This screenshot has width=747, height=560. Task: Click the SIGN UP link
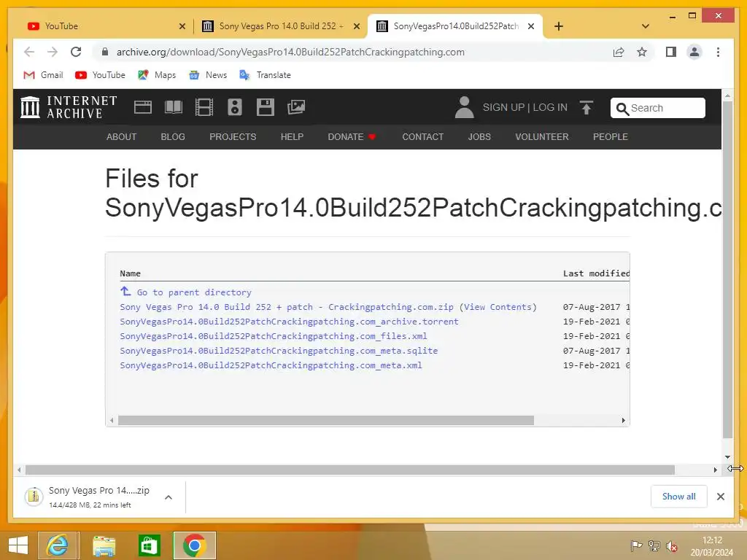click(x=503, y=107)
